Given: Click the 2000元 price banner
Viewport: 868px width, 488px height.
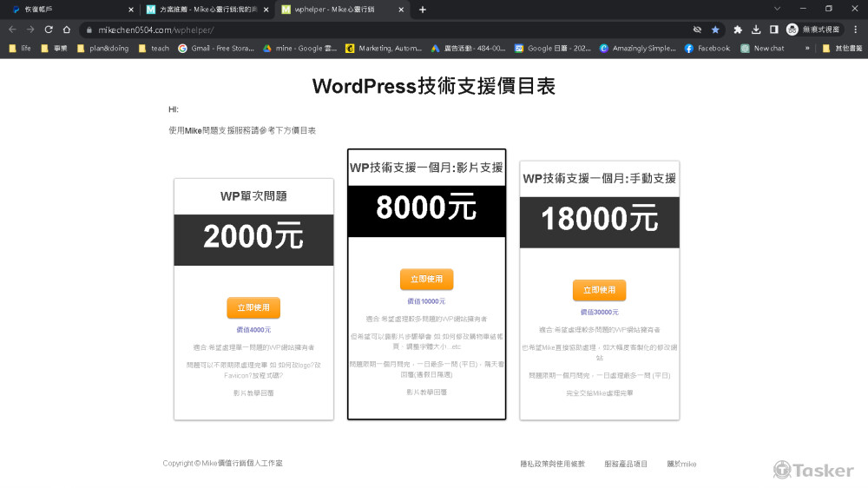Looking at the screenshot, I should pyautogui.click(x=253, y=240).
